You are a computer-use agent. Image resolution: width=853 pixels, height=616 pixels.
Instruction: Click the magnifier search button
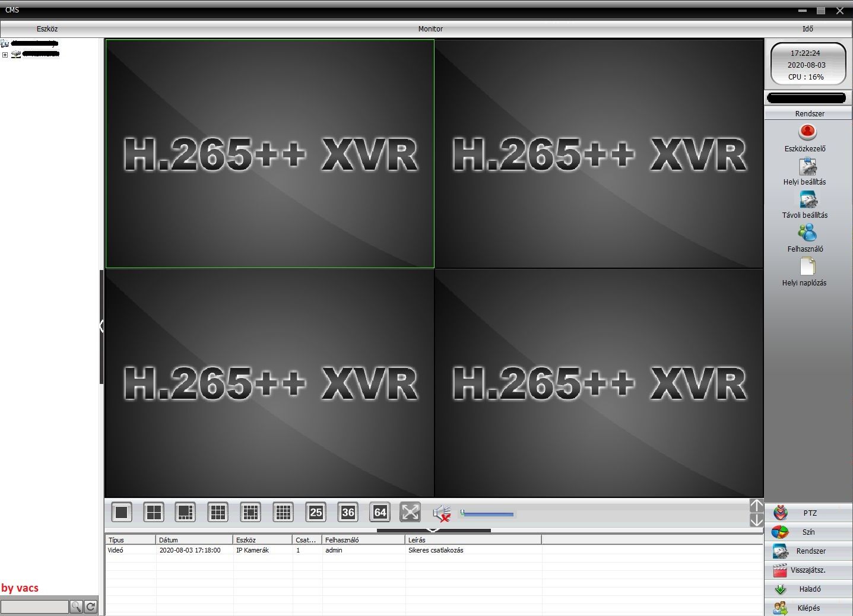[x=76, y=607]
